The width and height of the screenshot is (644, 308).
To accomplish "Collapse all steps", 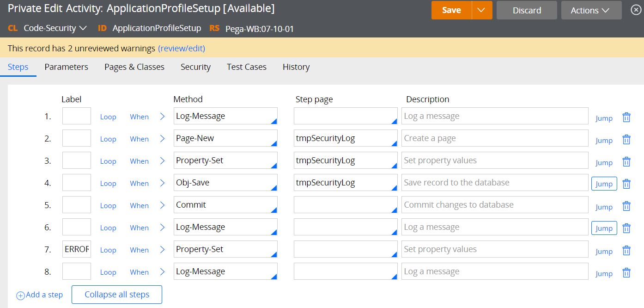I will [117, 295].
